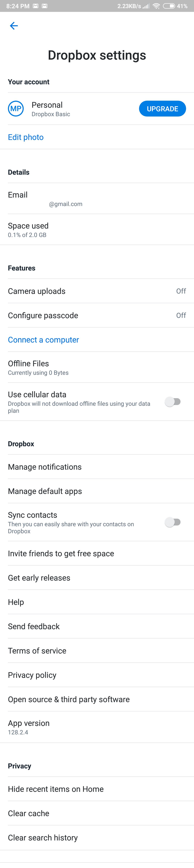Toggle the Use cellular data switch

point(173,402)
